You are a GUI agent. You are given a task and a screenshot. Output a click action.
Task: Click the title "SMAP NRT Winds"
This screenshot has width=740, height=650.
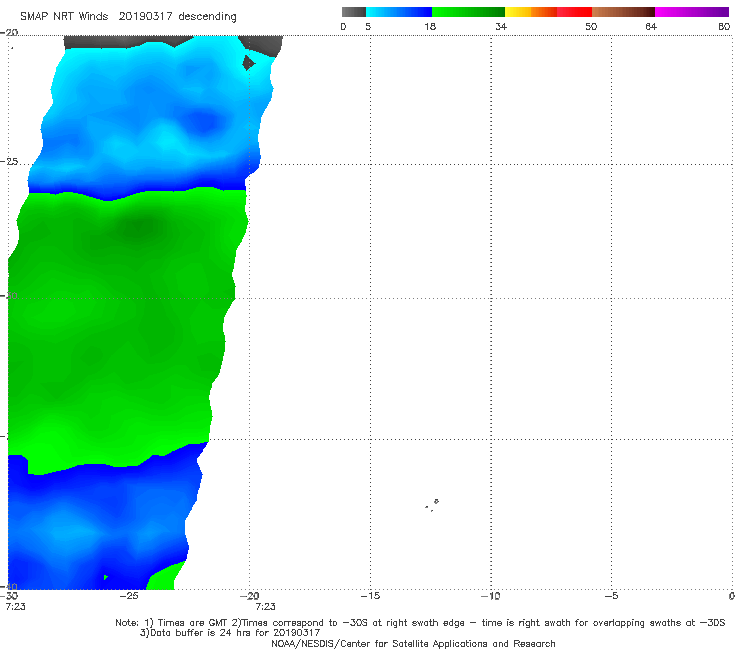tap(64, 17)
